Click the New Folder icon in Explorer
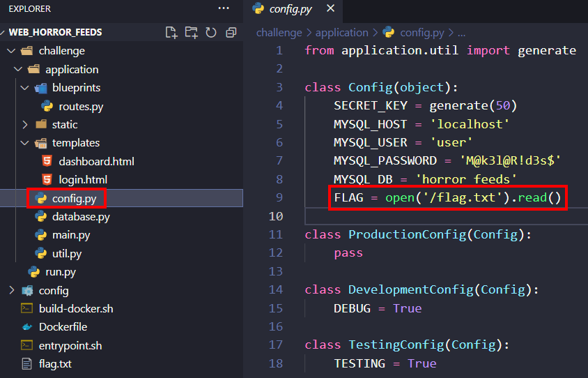The height and width of the screenshot is (378, 588). point(191,32)
